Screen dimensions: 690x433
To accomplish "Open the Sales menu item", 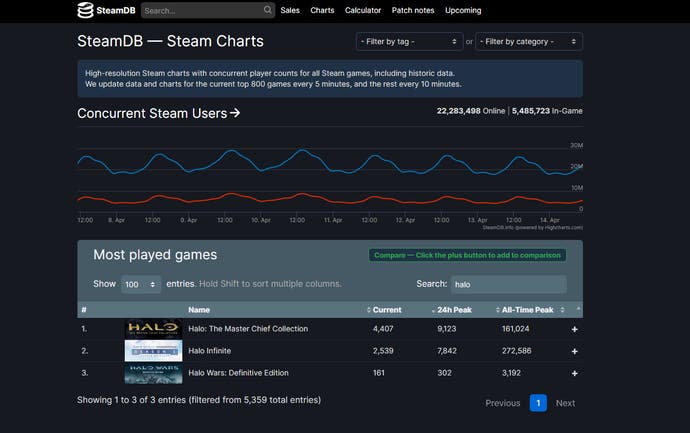I will click(x=290, y=10).
